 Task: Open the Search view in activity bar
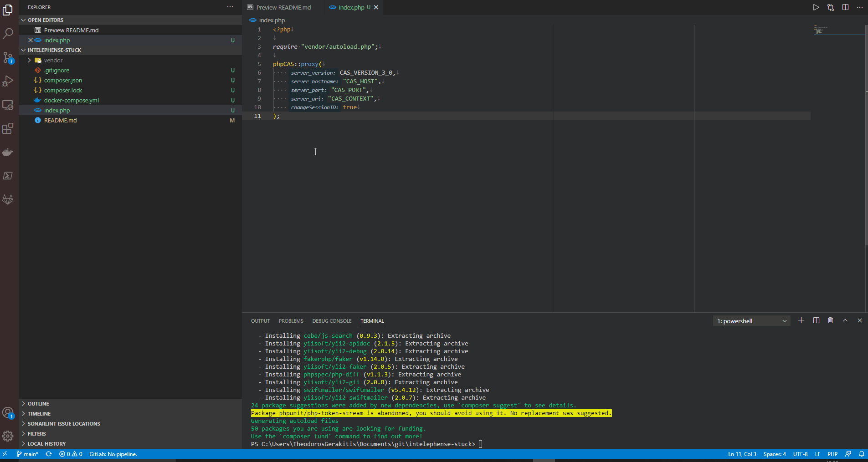pyautogui.click(x=8, y=34)
